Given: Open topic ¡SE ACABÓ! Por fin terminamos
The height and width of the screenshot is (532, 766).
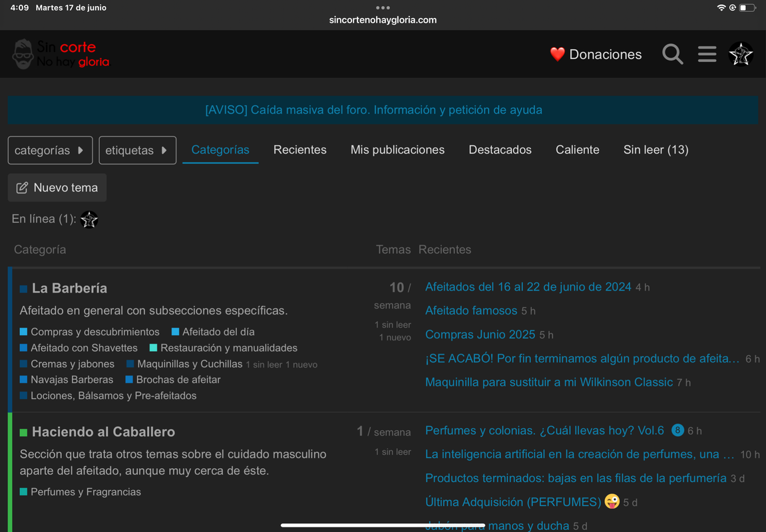Looking at the screenshot, I should (x=582, y=358).
